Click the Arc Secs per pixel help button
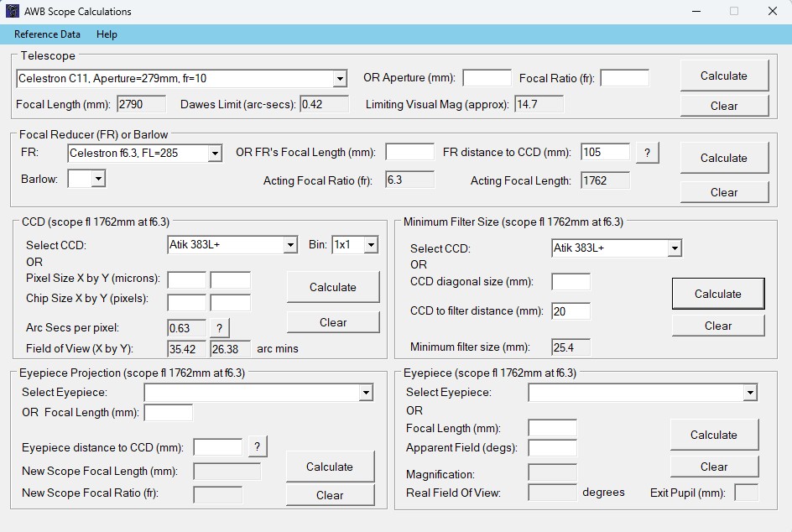This screenshot has width=792, height=532. pos(219,328)
